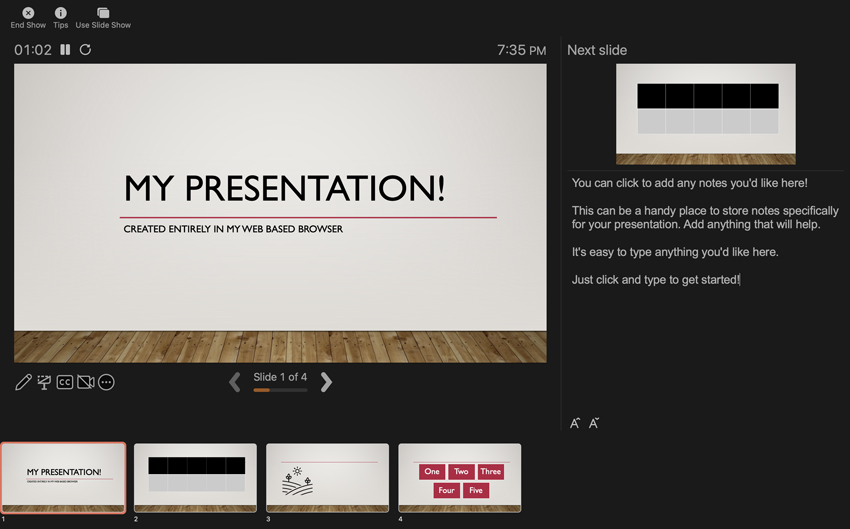The height and width of the screenshot is (529, 850).
Task: Click the clock reading 7:35 PM
Action: [521, 50]
